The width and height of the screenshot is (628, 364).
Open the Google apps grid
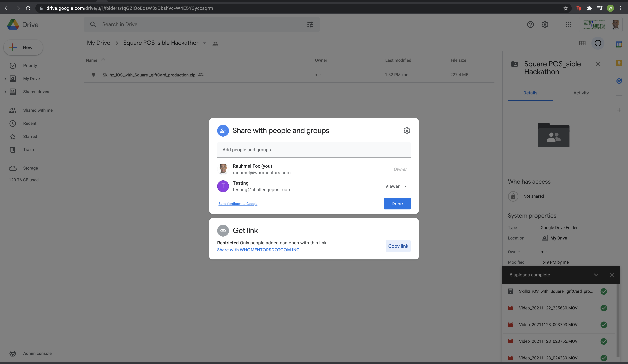point(568,24)
